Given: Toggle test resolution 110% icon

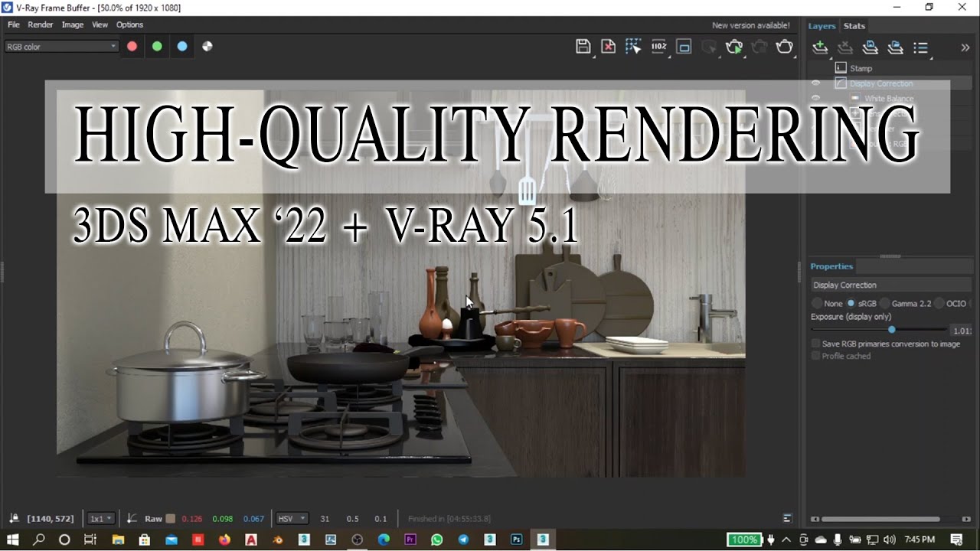Looking at the screenshot, I should [659, 47].
